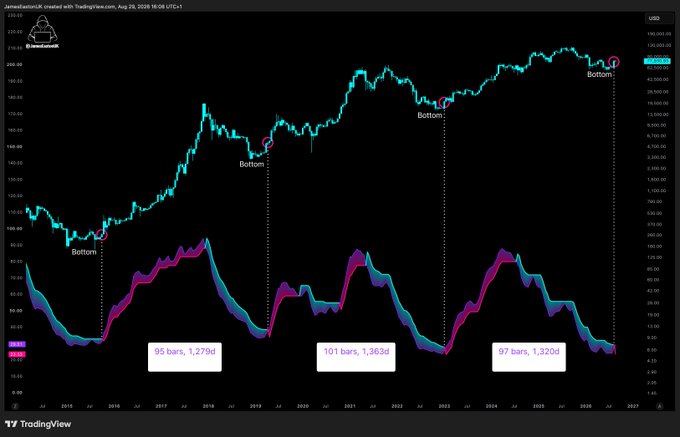Click the 0.00 value on left scale
The height and width of the screenshot is (437, 680).
[17, 393]
